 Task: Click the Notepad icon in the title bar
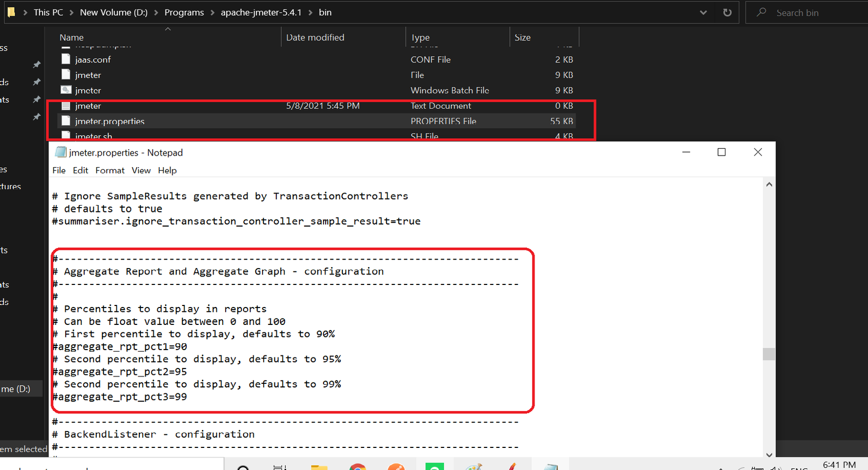(x=61, y=152)
